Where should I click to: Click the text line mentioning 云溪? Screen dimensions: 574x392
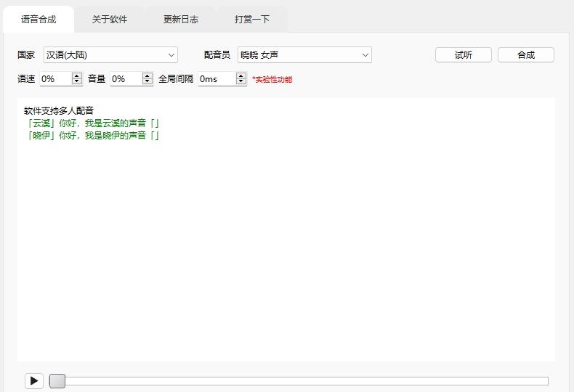pos(92,123)
